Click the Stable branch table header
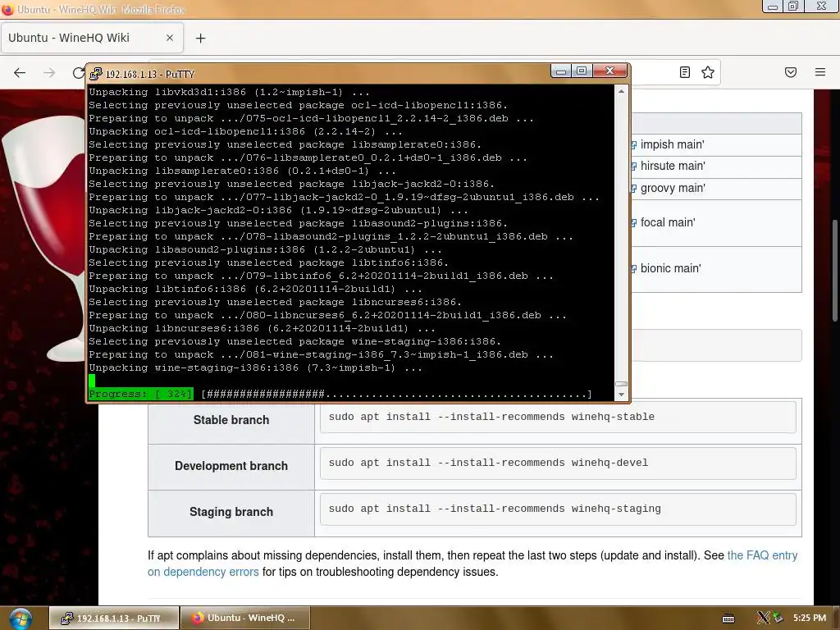 click(x=231, y=420)
